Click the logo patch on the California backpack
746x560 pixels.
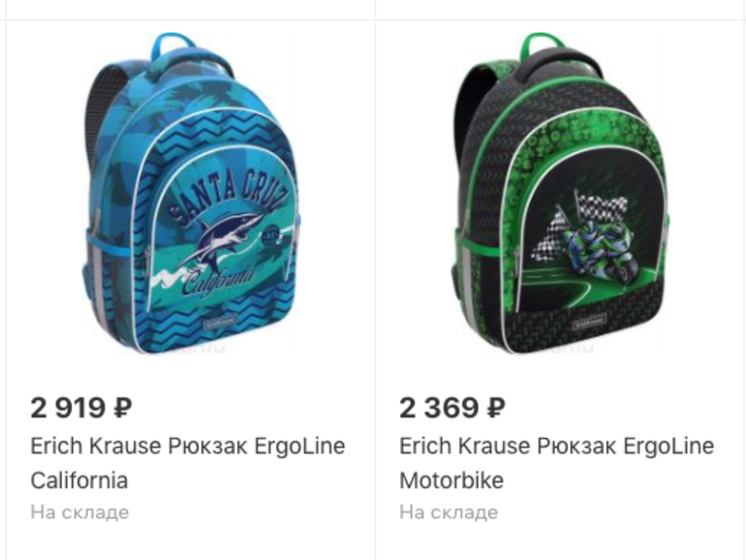tap(222, 323)
